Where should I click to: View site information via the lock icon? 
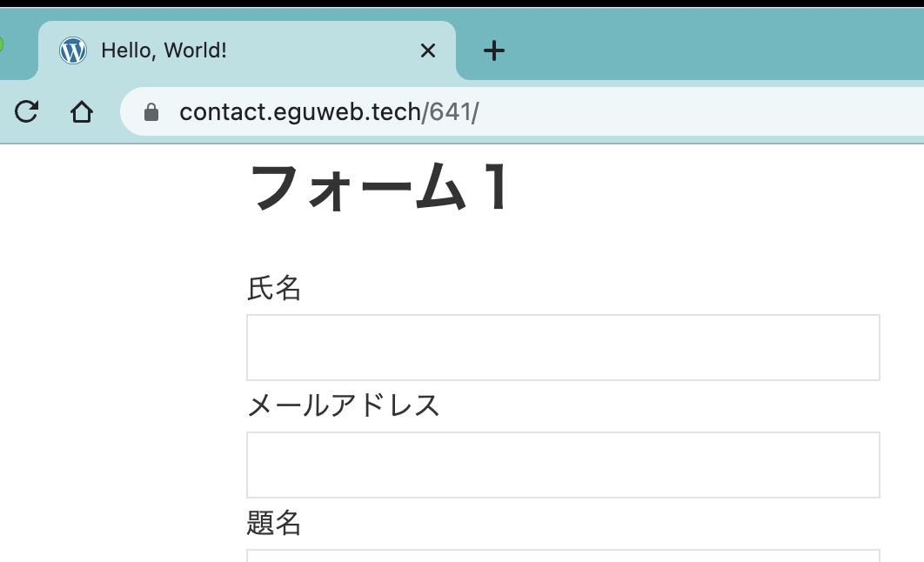[x=151, y=112]
